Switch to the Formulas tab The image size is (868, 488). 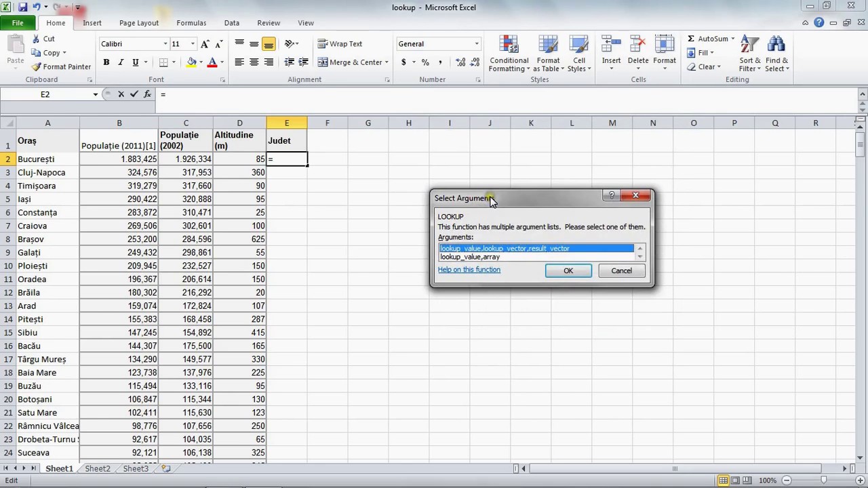coord(191,23)
